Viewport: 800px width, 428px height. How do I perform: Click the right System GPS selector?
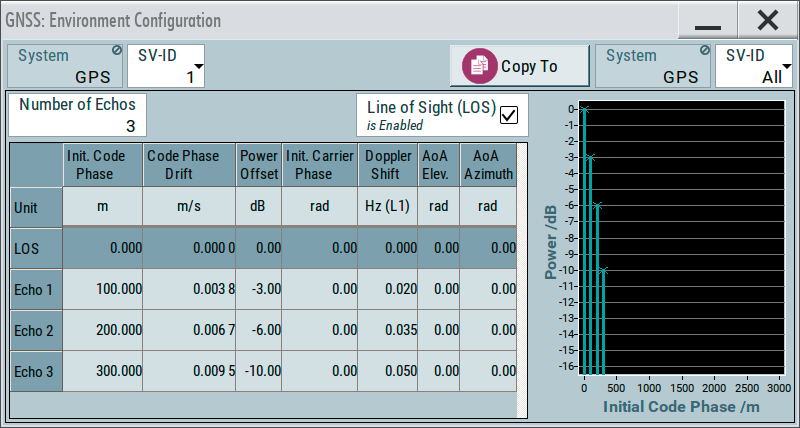coord(652,66)
